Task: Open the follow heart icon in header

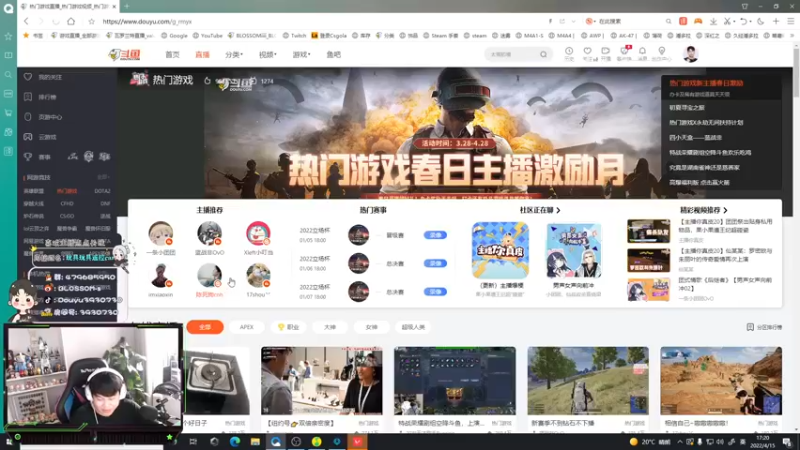Action: point(588,53)
